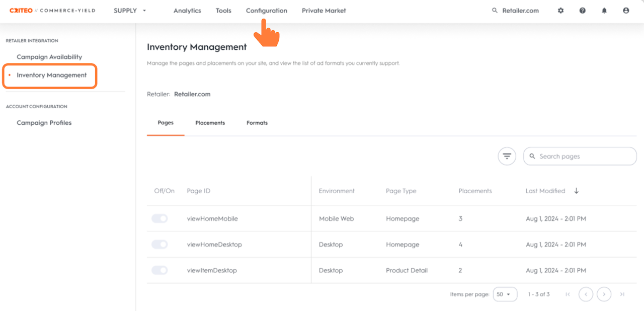The image size is (644, 311).
Task: Toggle the viewHomeDesktop page switch
Action: [x=159, y=244]
